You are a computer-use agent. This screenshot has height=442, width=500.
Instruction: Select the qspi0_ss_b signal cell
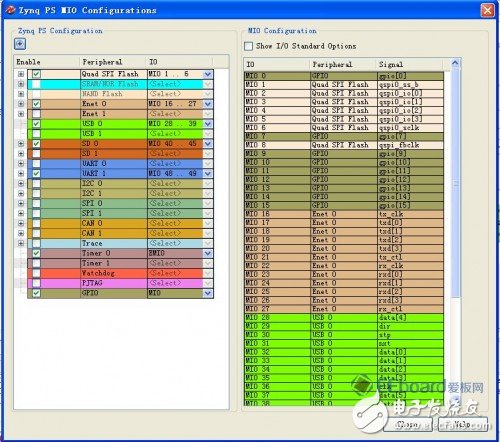click(x=410, y=84)
